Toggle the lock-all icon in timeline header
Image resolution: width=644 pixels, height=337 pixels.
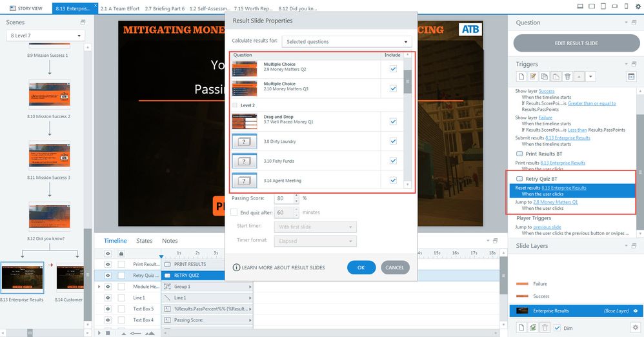pos(121,253)
